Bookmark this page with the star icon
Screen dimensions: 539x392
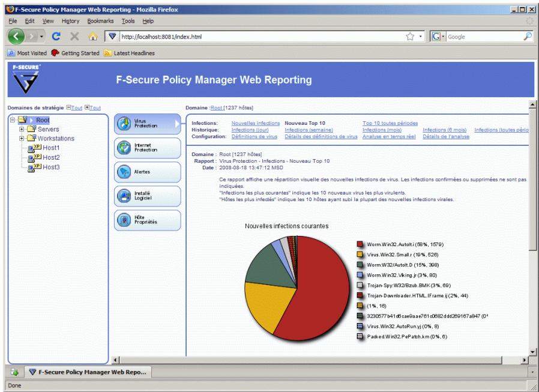(410, 37)
